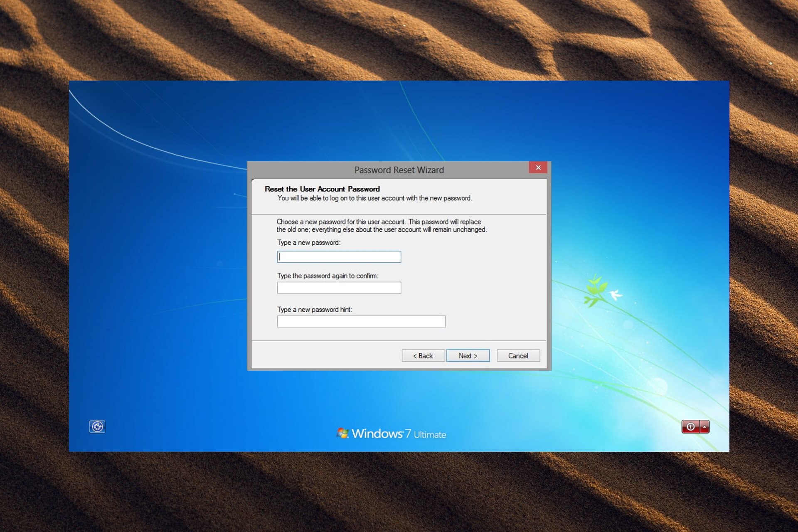Click the 'Type a new password hint:' label
Viewport: 798px width, 532px height.
[x=315, y=310]
